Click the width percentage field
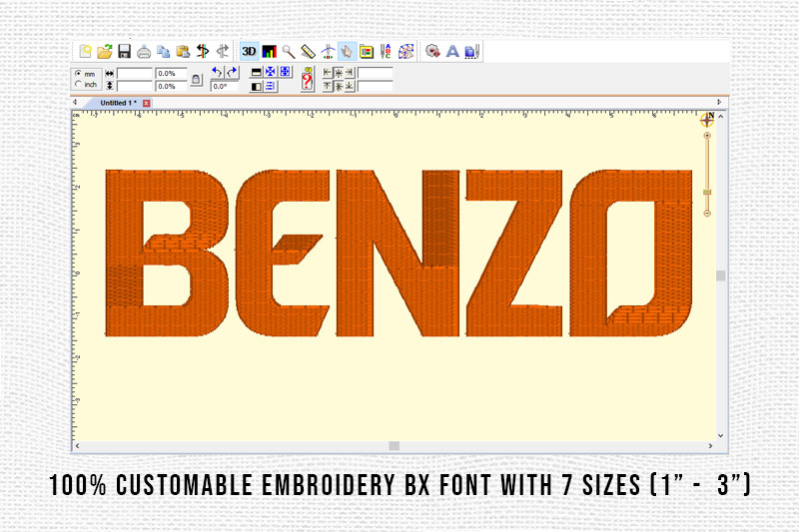Viewport: 799px width, 532px height. [x=171, y=73]
